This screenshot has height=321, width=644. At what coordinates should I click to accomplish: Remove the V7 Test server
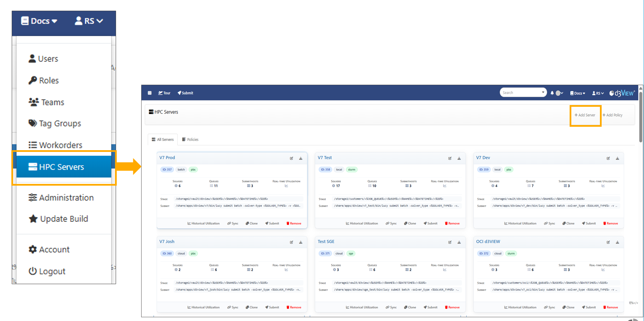452,224
